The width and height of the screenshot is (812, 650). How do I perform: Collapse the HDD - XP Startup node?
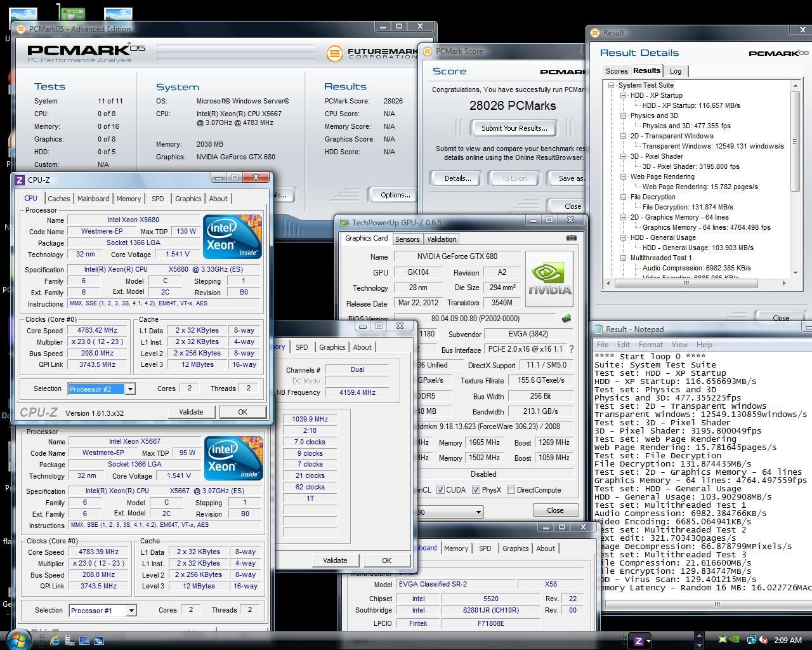pyautogui.click(x=624, y=95)
